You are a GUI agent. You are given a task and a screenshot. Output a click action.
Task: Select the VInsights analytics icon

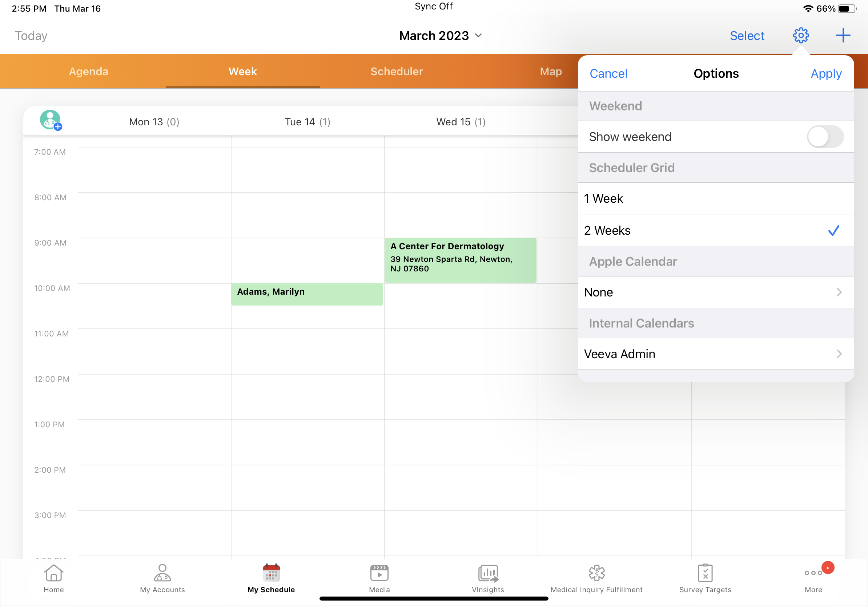click(x=488, y=574)
